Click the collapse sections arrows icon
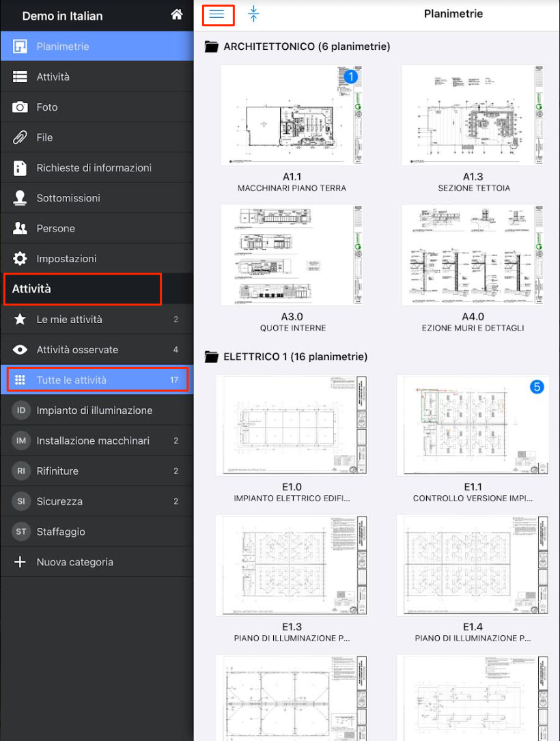 tap(253, 14)
